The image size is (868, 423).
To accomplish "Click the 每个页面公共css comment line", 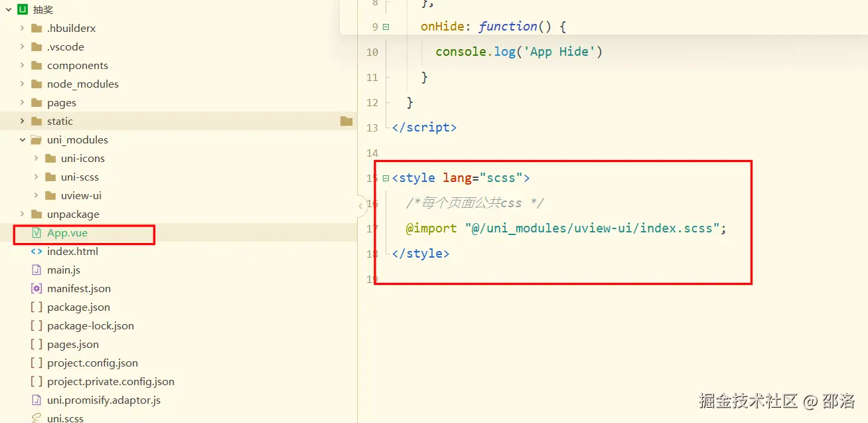I will pyautogui.click(x=475, y=203).
